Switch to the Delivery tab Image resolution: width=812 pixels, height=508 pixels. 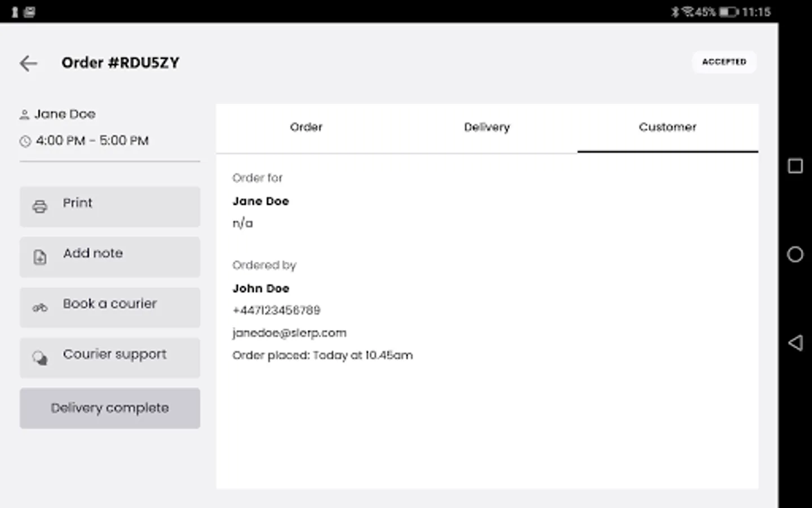(x=487, y=128)
